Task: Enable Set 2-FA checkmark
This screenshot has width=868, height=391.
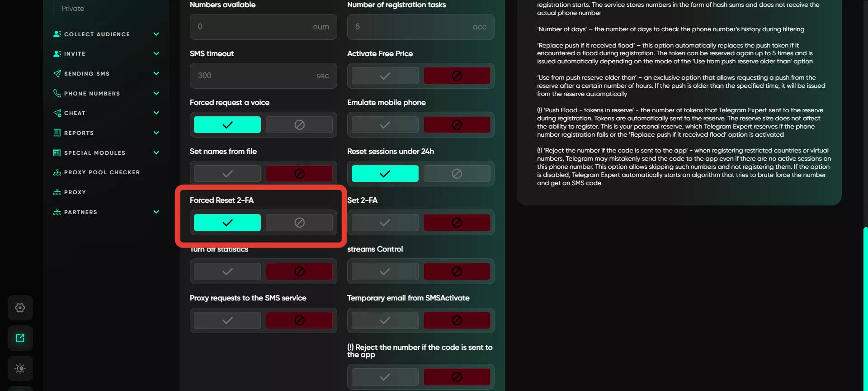Action: coord(385,222)
